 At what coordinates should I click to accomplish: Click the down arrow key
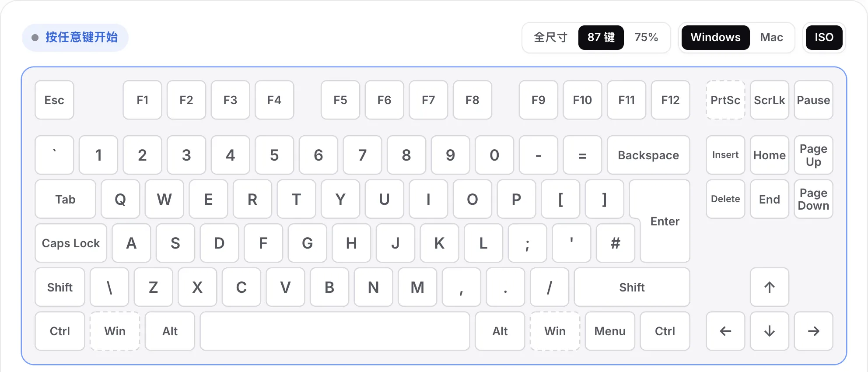pyautogui.click(x=769, y=331)
